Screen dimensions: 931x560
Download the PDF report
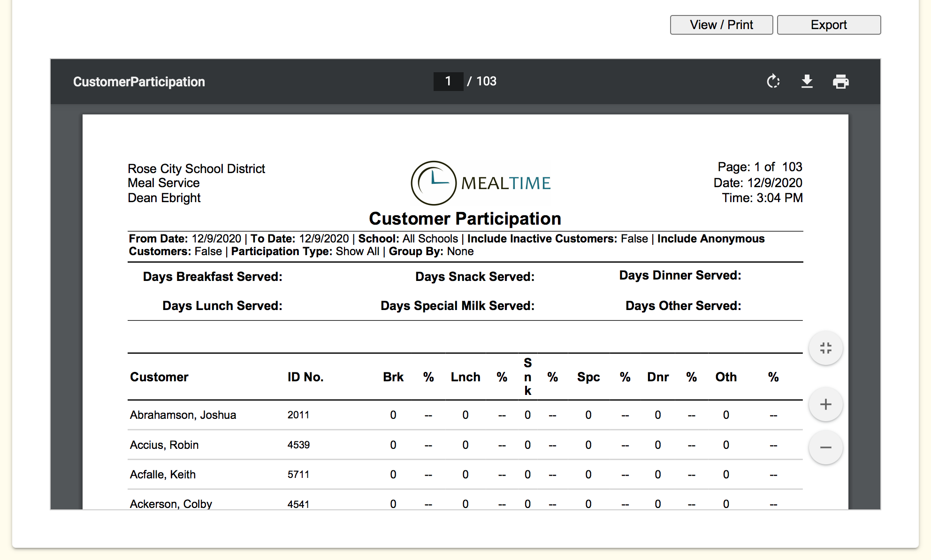807,82
